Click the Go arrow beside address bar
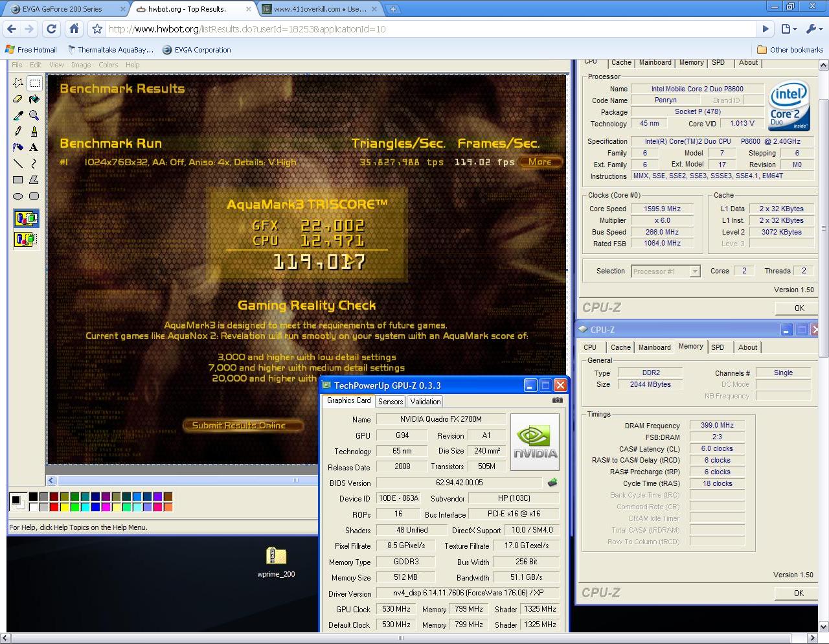Image resolution: width=829 pixels, height=644 pixels. tap(766, 29)
